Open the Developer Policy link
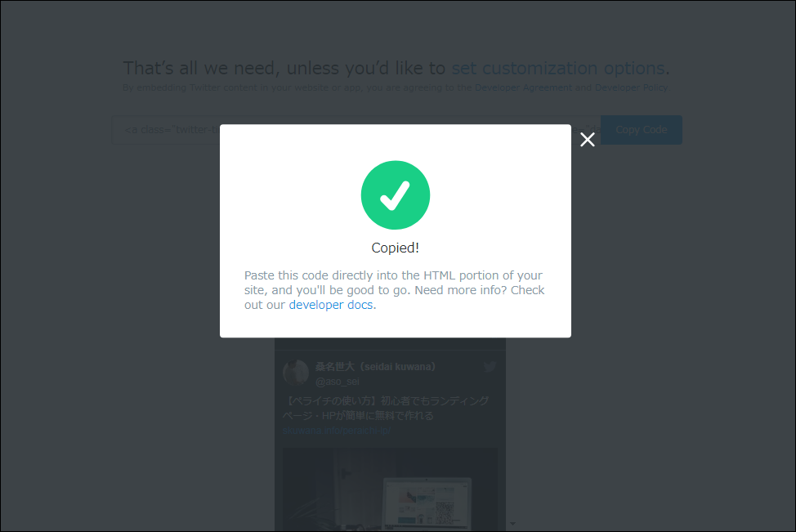The height and width of the screenshot is (532, 796). click(x=631, y=87)
